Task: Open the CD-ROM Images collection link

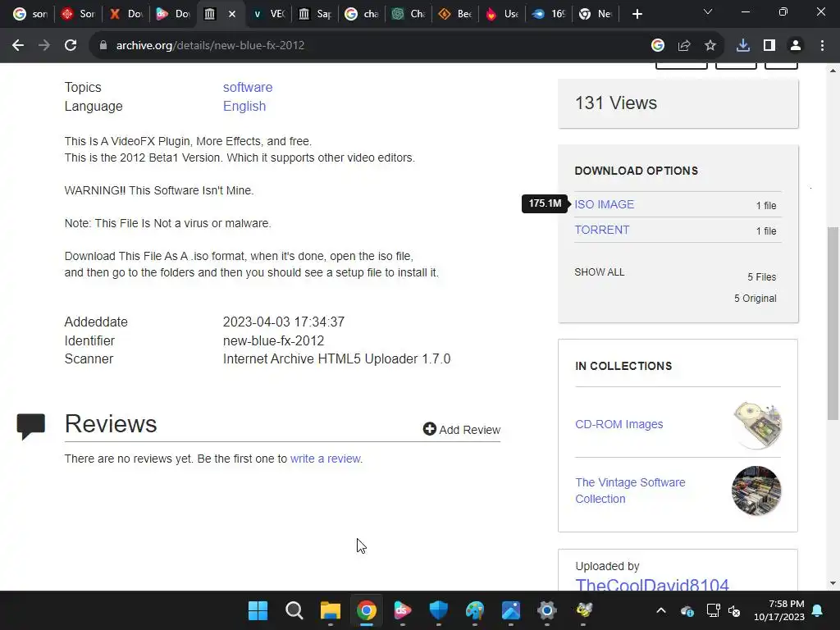Action: [619, 424]
